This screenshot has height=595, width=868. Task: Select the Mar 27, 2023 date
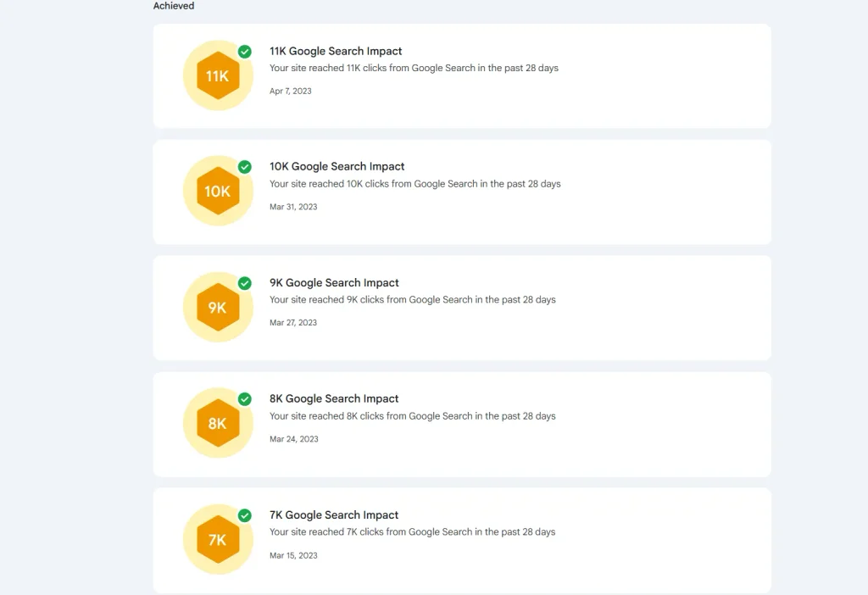pos(292,322)
